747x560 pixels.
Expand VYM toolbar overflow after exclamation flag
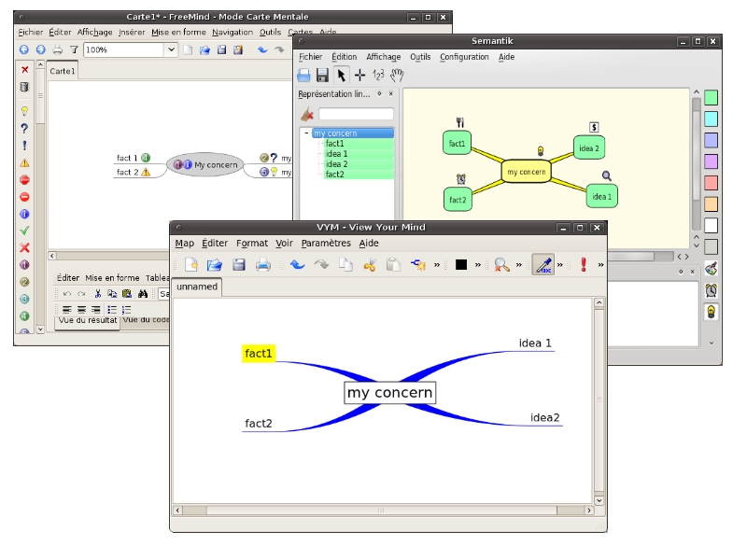click(600, 265)
